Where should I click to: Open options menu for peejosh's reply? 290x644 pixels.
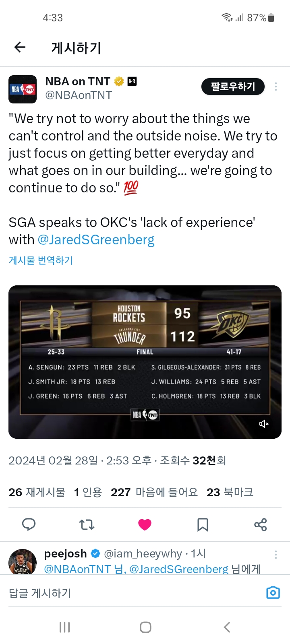click(276, 555)
